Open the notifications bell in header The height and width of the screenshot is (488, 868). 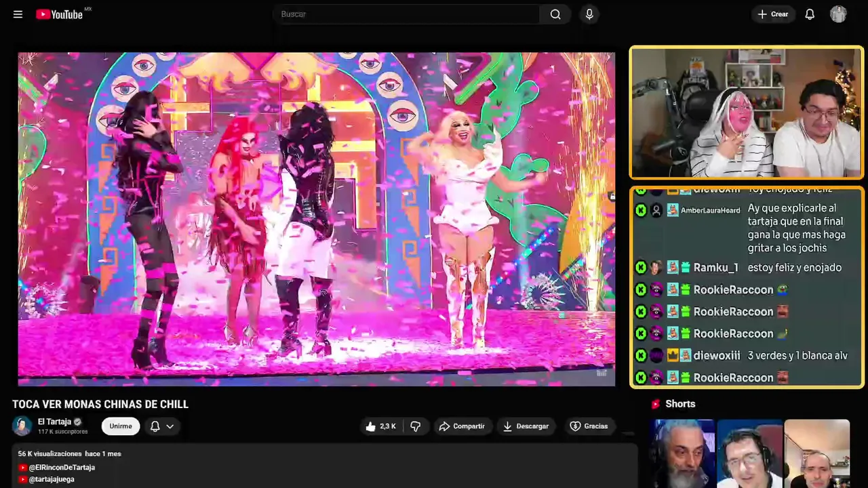tap(810, 14)
